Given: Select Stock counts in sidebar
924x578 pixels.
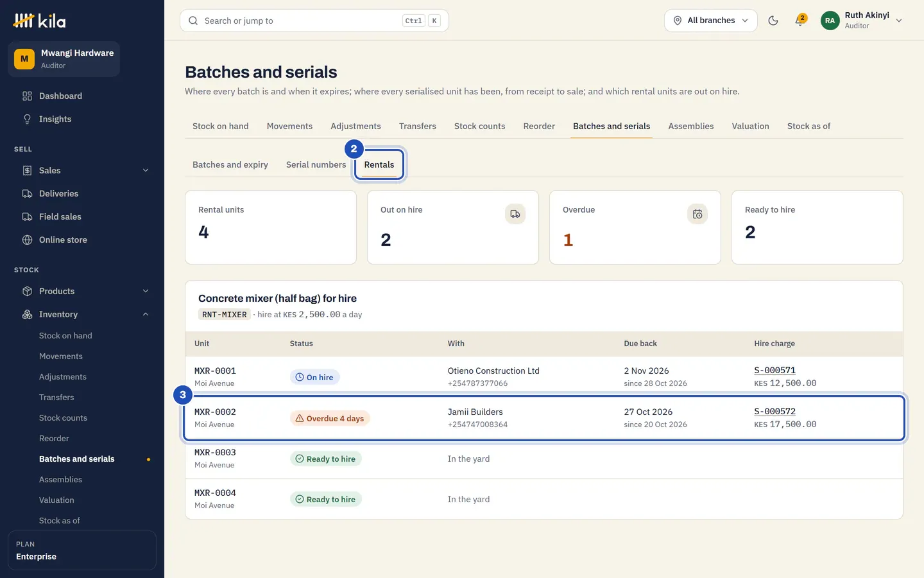Looking at the screenshot, I should 63,417.
